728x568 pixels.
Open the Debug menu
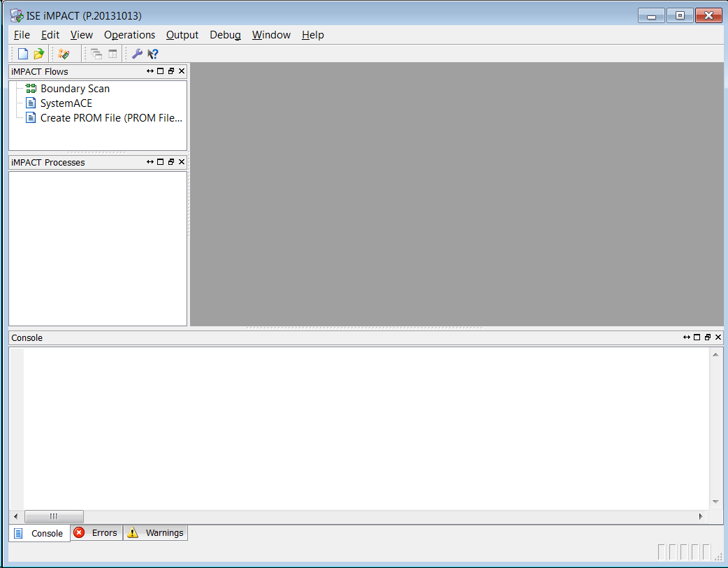pyautogui.click(x=225, y=35)
